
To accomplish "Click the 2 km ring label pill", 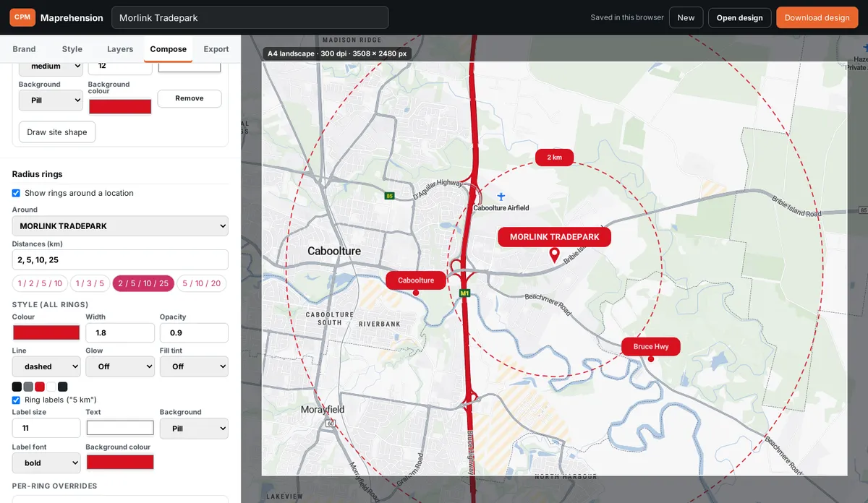I will pyautogui.click(x=554, y=157).
